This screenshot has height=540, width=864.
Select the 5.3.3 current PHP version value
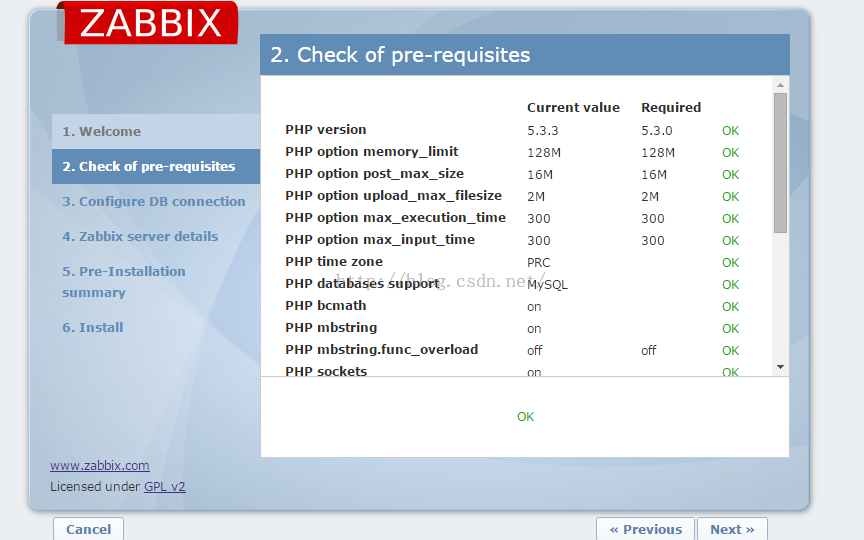[543, 131]
